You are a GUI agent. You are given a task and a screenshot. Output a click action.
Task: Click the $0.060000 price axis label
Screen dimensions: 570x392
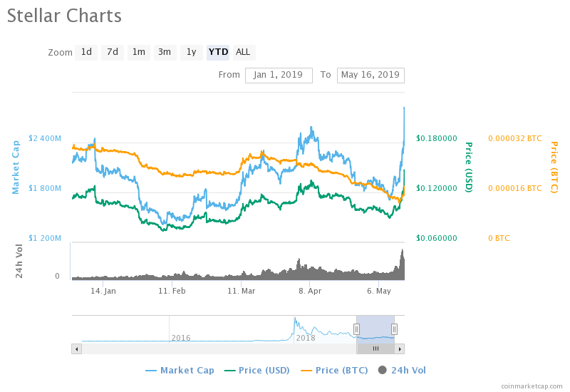click(x=437, y=238)
